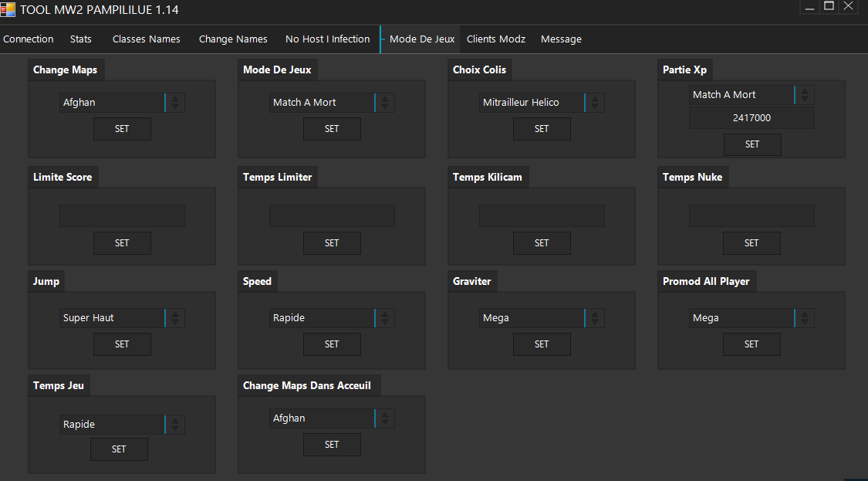Switch to the Message tab
The width and height of the screenshot is (868, 481).
click(x=562, y=39)
